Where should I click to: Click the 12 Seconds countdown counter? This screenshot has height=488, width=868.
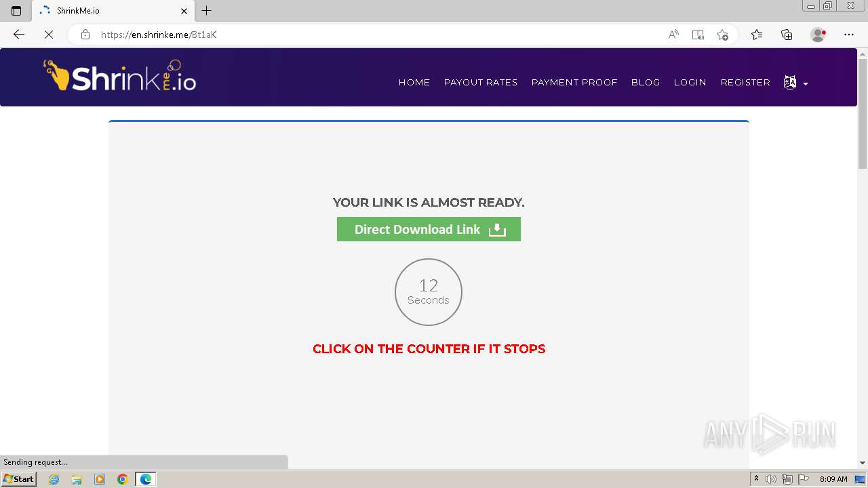coord(429,292)
